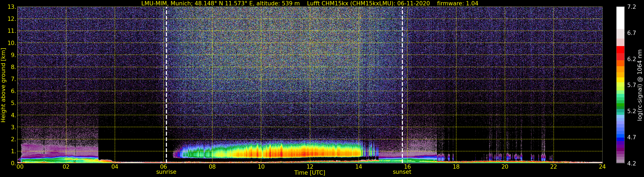This screenshot has width=644, height=177.
Task: Click the colorbar tick label 4.7
Action: coord(632,137)
